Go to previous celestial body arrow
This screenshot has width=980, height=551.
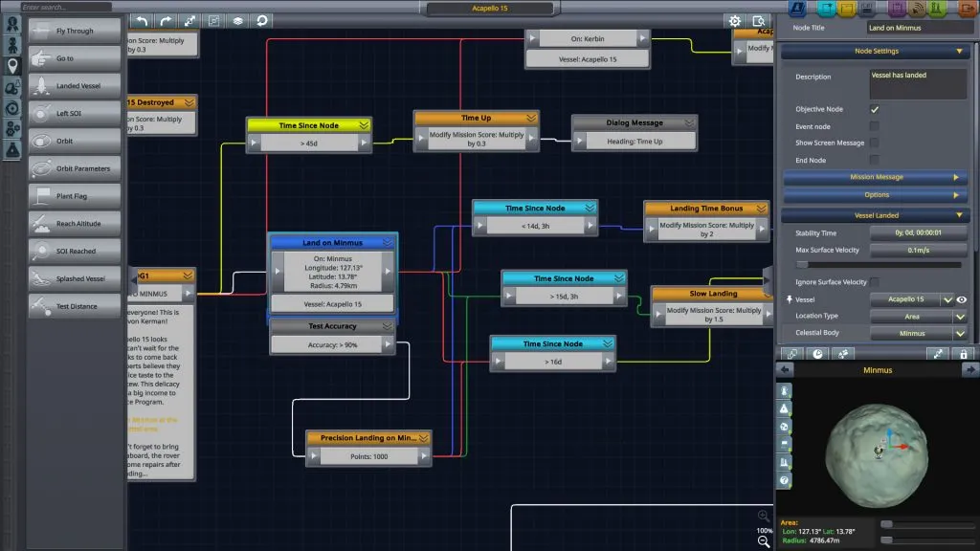pyautogui.click(x=785, y=370)
